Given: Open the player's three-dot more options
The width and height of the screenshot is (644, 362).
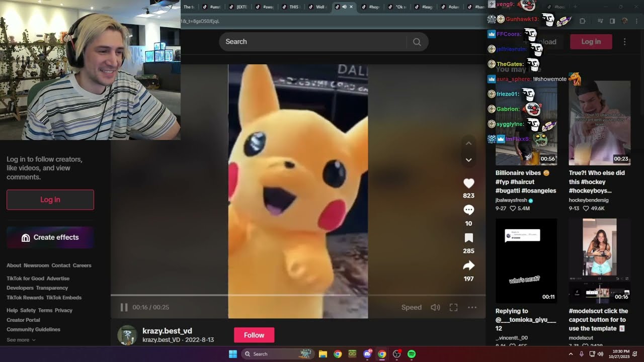Looking at the screenshot, I should point(472,307).
